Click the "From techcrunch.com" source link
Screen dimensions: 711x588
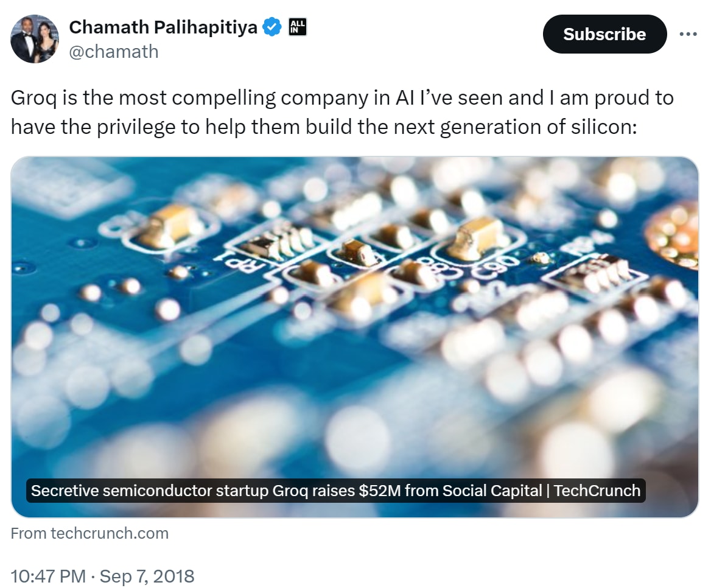89,533
